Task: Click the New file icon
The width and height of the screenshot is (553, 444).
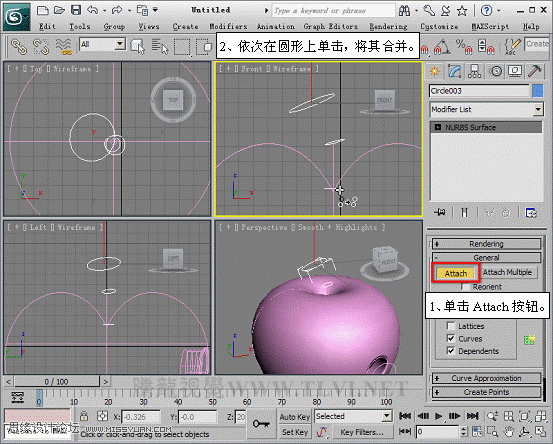Action: (43, 10)
